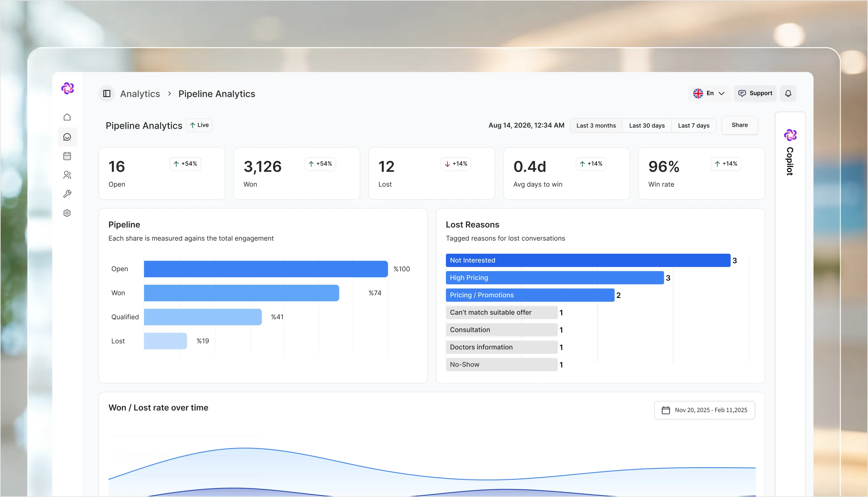
Task: Click the Avg days to win label
Action: pos(538,184)
